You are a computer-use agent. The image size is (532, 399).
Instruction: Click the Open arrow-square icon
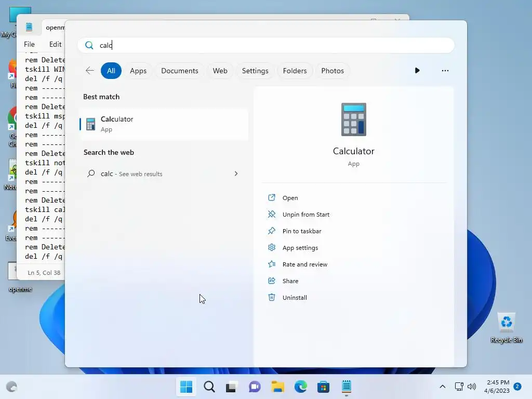[x=271, y=197]
